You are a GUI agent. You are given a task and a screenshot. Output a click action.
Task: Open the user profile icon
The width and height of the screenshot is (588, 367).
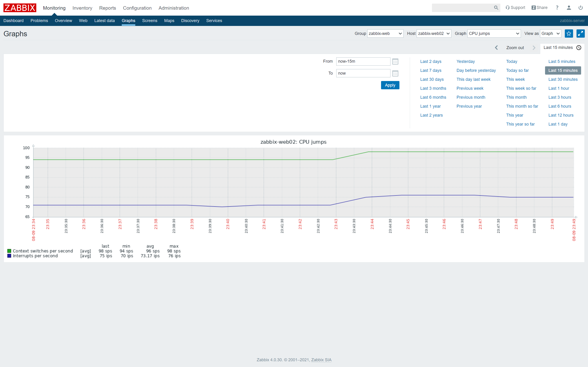point(569,8)
